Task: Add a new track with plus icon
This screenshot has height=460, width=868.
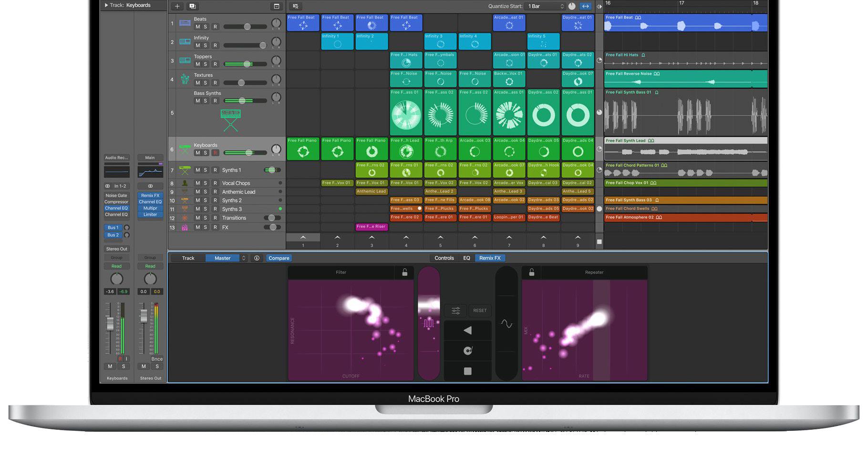Action: (177, 6)
